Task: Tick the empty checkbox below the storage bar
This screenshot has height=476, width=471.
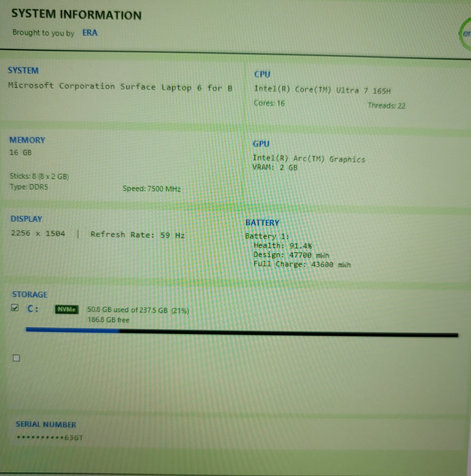Action: (16, 358)
